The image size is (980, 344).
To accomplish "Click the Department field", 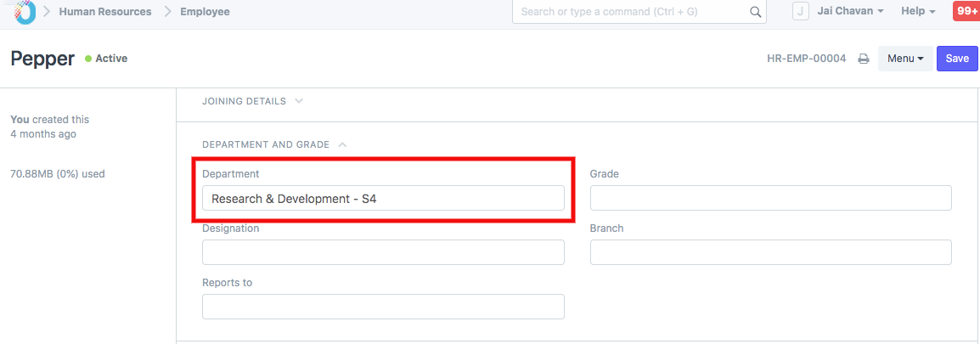I will pyautogui.click(x=383, y=198).
